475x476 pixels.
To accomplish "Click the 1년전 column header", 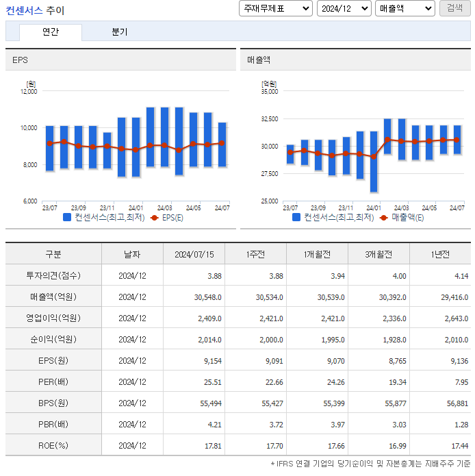I will (x=440, y=254).
